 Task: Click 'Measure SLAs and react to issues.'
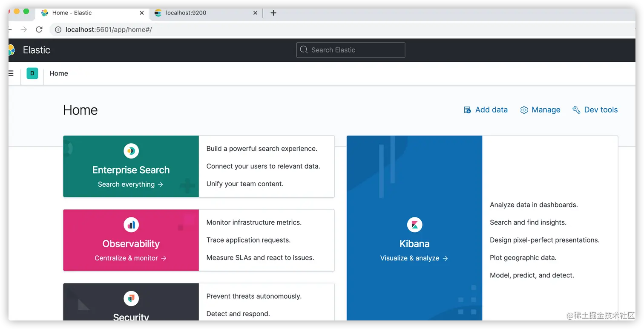tap(260, 258)
